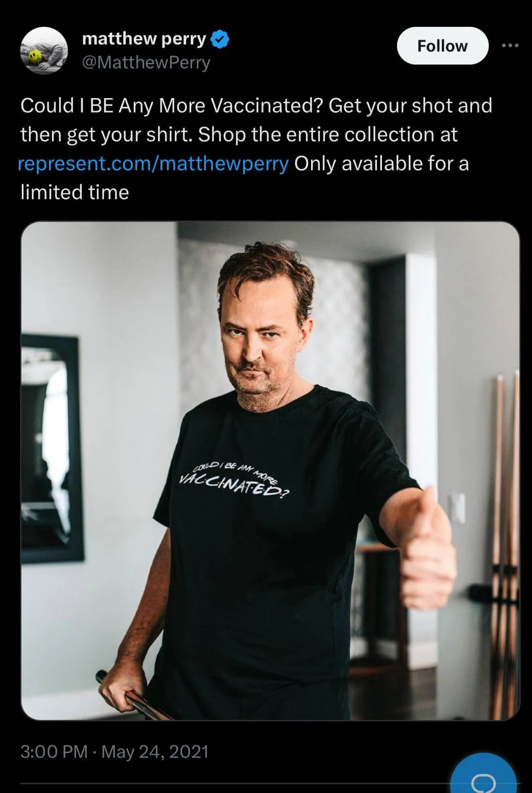Open the tweet's attached photo
The image size is (532, 793).
coord(270,470)
